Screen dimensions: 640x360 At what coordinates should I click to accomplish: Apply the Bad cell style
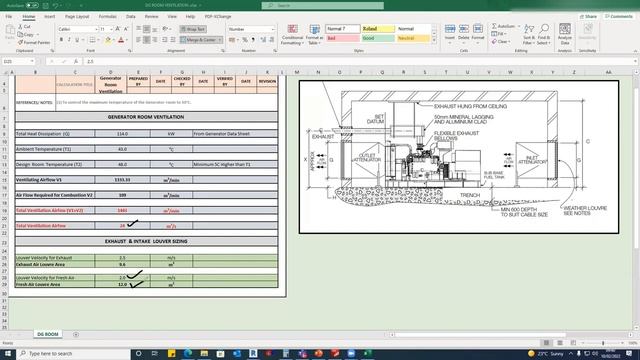point(342,38)
